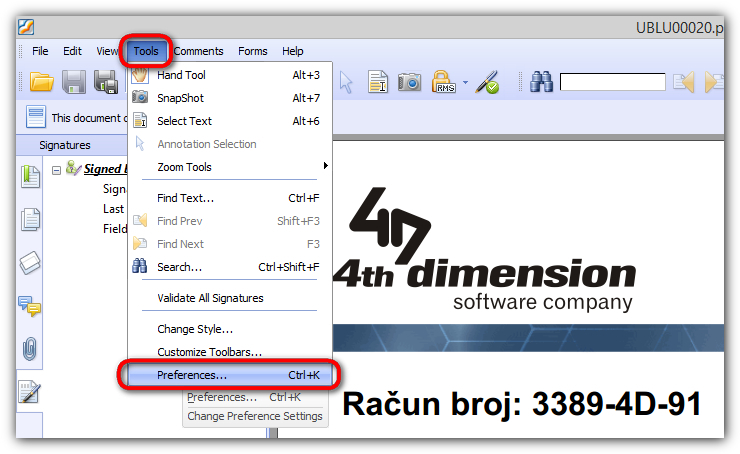Click the Tools menu
This screenshot has height=454, width=740.
[x=146, y=51]
